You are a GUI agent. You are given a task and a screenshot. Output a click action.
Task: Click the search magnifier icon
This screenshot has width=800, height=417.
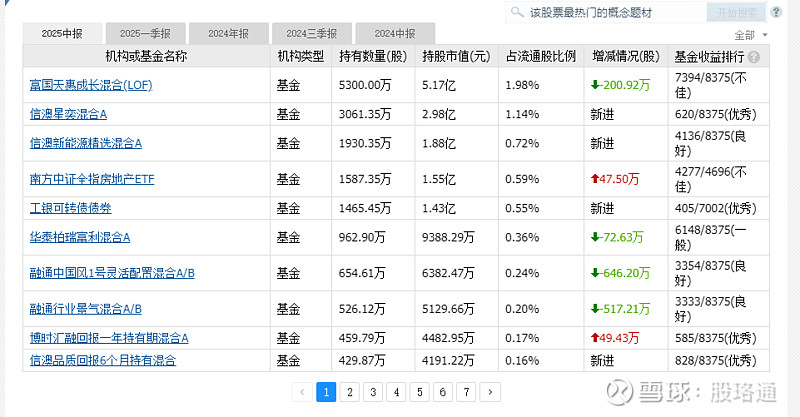click(517, 12)
